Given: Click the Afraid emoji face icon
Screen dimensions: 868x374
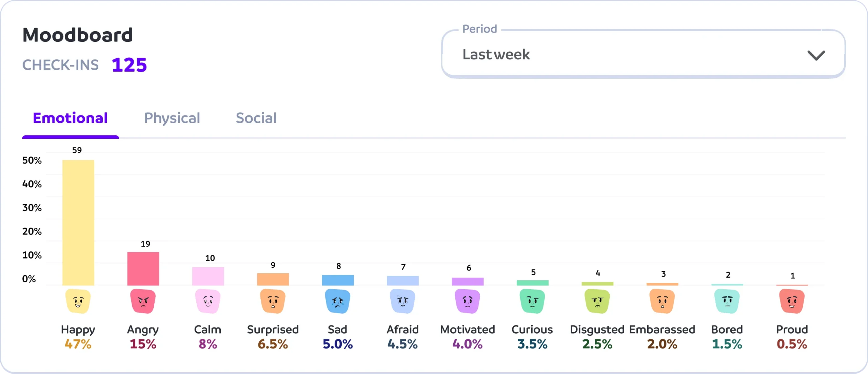Looking at the screenshot, I should coord(402,301).
